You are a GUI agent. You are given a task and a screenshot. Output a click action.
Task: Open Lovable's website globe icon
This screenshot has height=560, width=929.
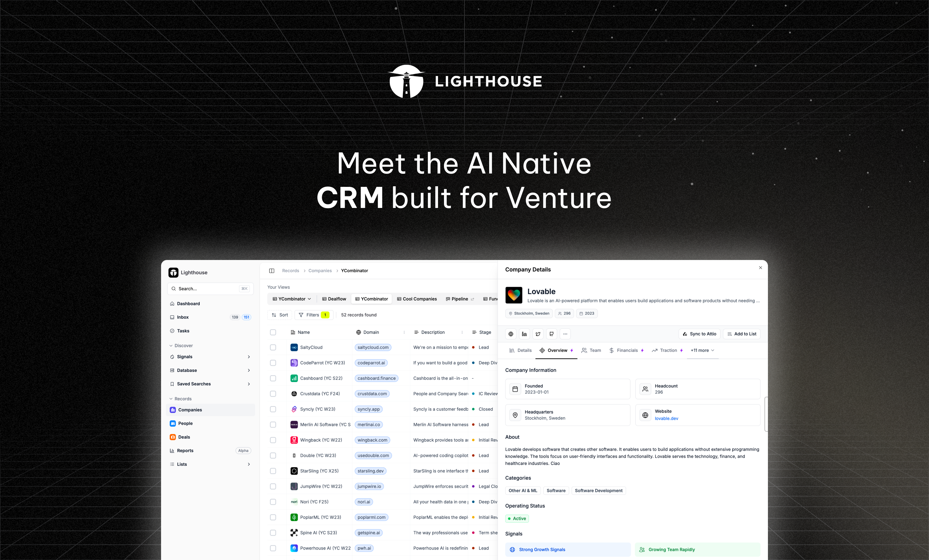511,334
